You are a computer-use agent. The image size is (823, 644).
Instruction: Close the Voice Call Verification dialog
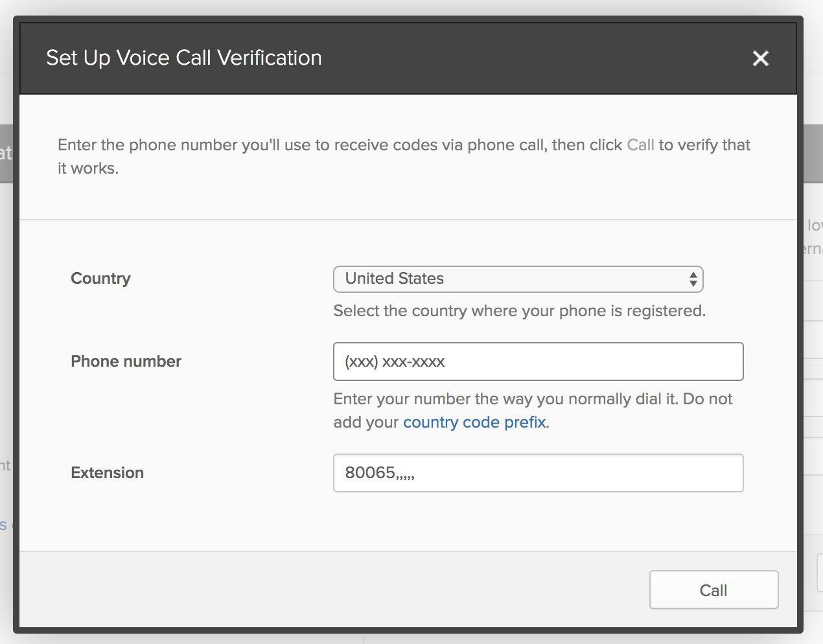coord(761,58)
